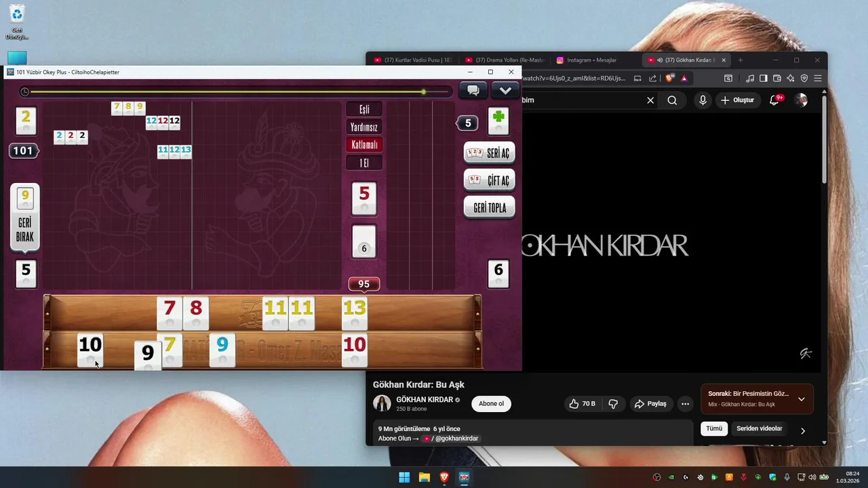Switch to Kurtlar Vadisi Pusu browser tab
The image size is (868, 488).
[x=413, y=60]
